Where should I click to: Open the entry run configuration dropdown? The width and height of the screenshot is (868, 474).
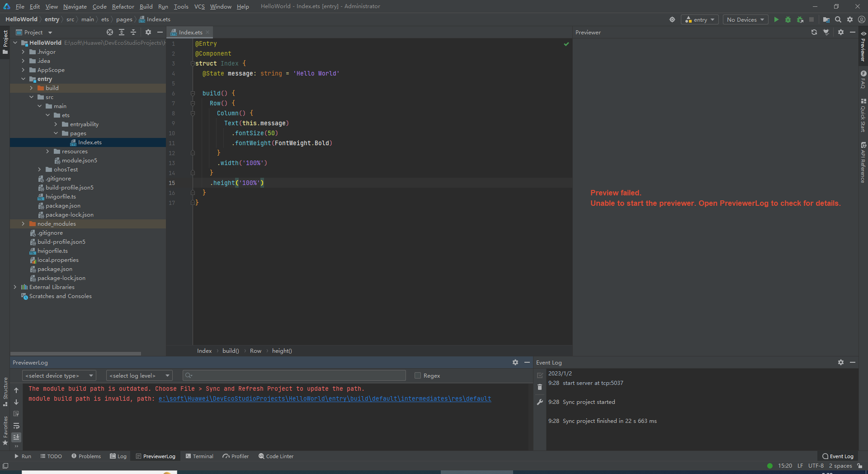click(700, 19)
